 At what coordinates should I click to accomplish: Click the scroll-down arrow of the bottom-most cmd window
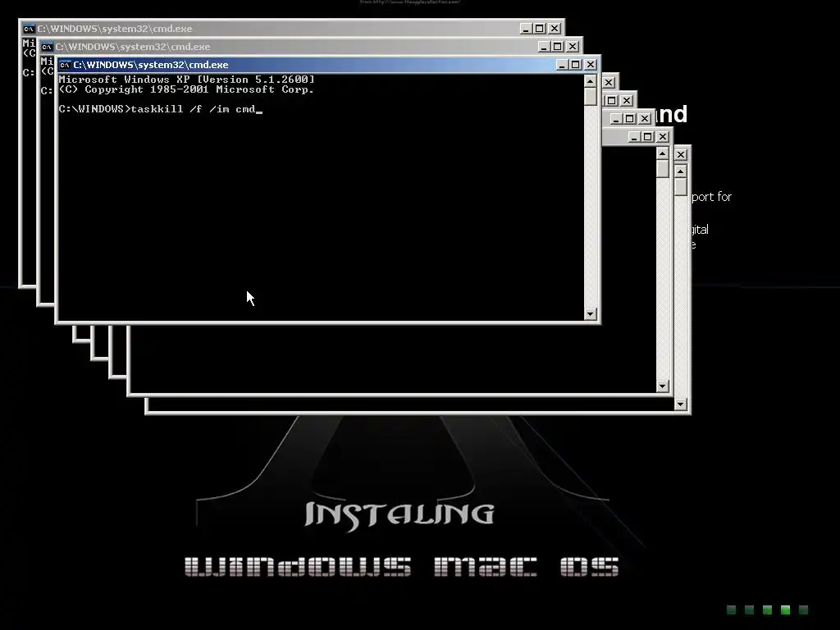680,404
